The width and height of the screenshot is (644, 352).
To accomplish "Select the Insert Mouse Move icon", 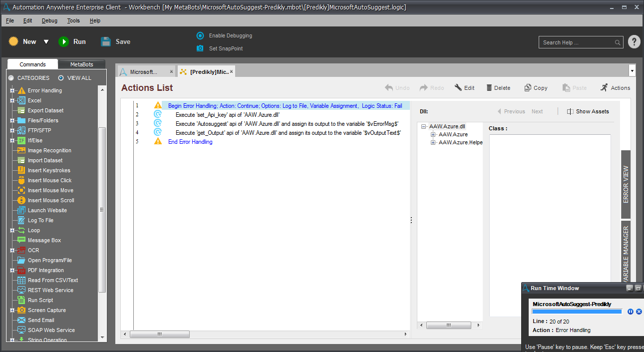I will coord(21,190).
